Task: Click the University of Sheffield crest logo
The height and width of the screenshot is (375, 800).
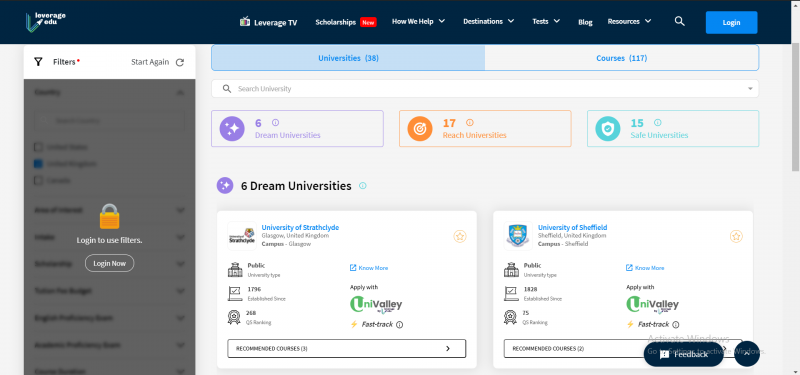Action: [518, 236]
